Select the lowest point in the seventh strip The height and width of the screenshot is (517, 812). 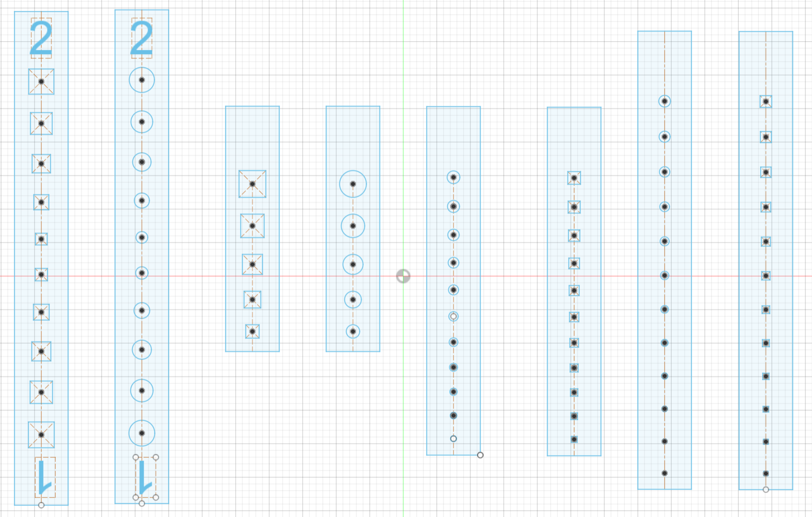click(664, 473)
